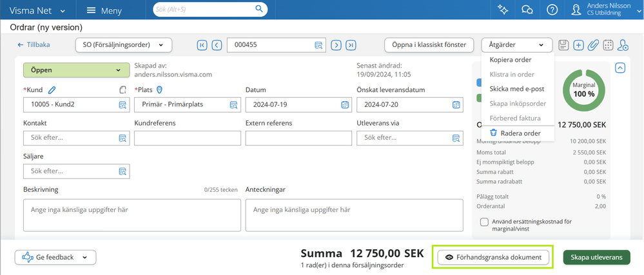
Task: Click the Beskrivning text area
Action: [132, 216]
